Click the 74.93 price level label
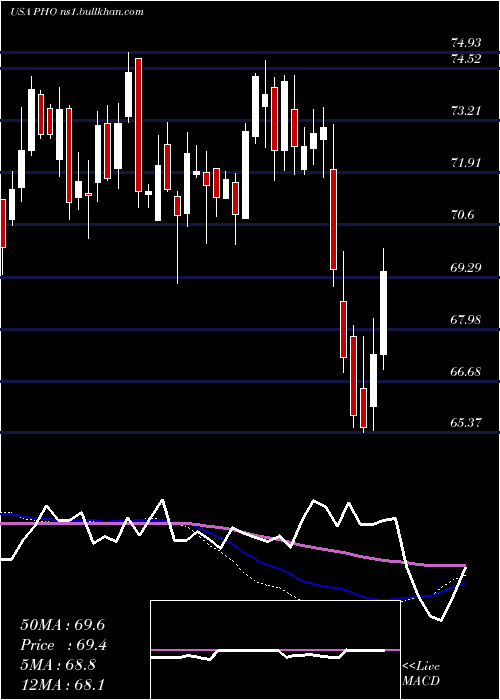 point(466,43)
